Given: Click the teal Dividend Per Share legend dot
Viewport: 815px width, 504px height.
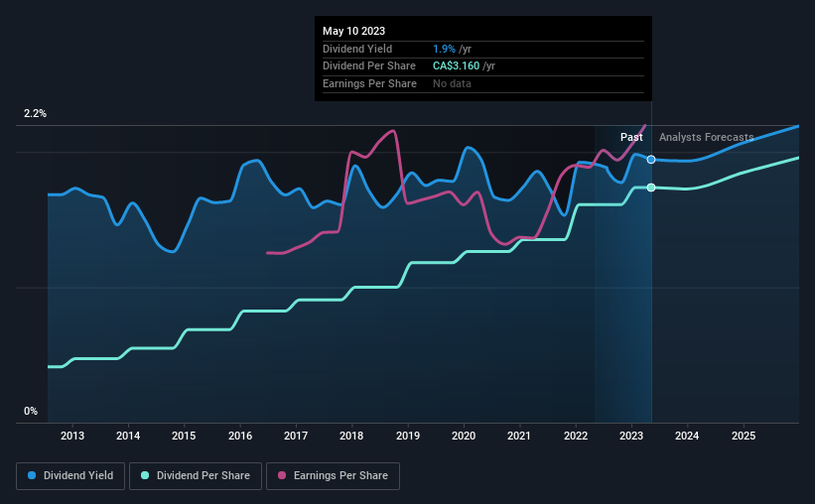Looking at the screenshot, I should [145, 475].
